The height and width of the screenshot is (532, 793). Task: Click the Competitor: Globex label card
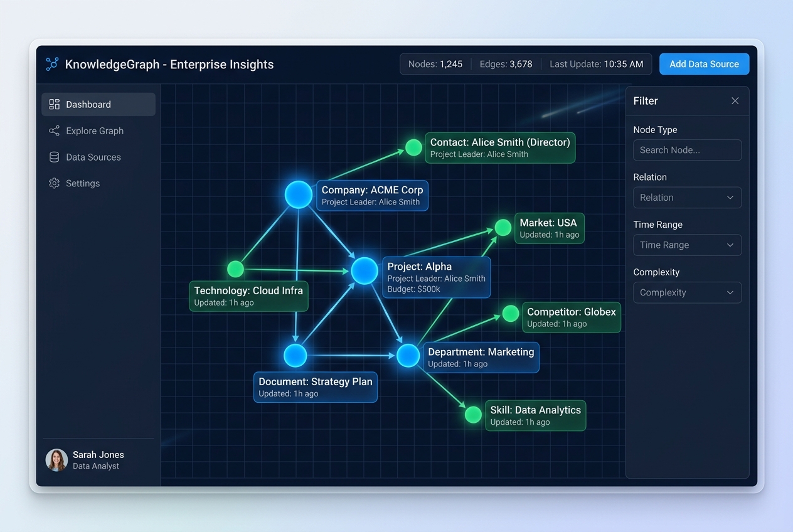pyautogui.click(x=572, y=317)
